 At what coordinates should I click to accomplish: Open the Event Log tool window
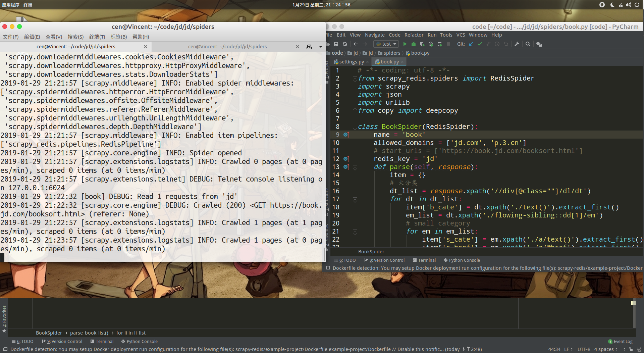[620, 342]
